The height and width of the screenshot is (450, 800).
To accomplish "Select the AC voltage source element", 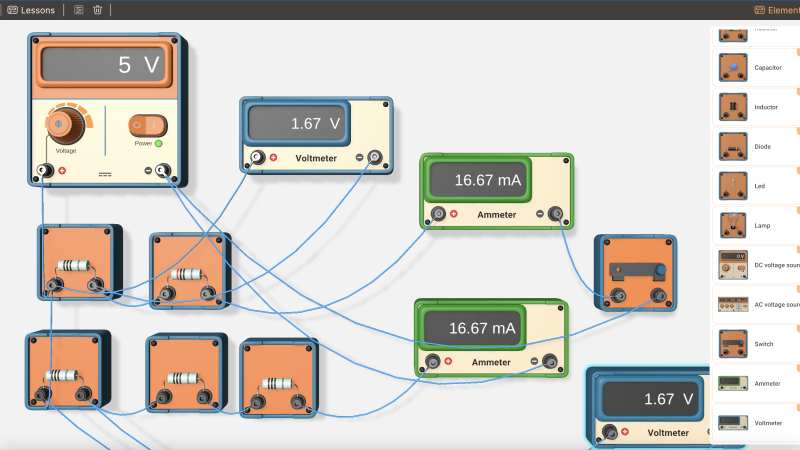I will click(757, 305).
